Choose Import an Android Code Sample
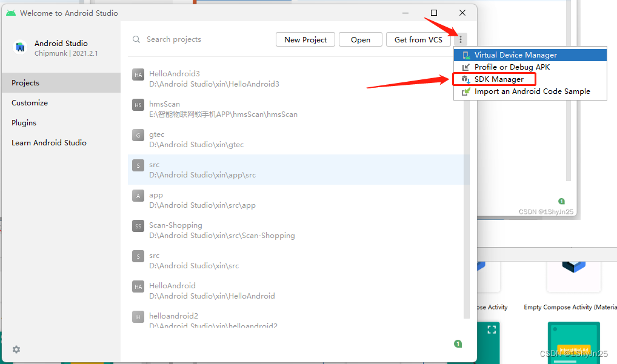Screen dimensions: 617x364 click(x=530, y=91)
